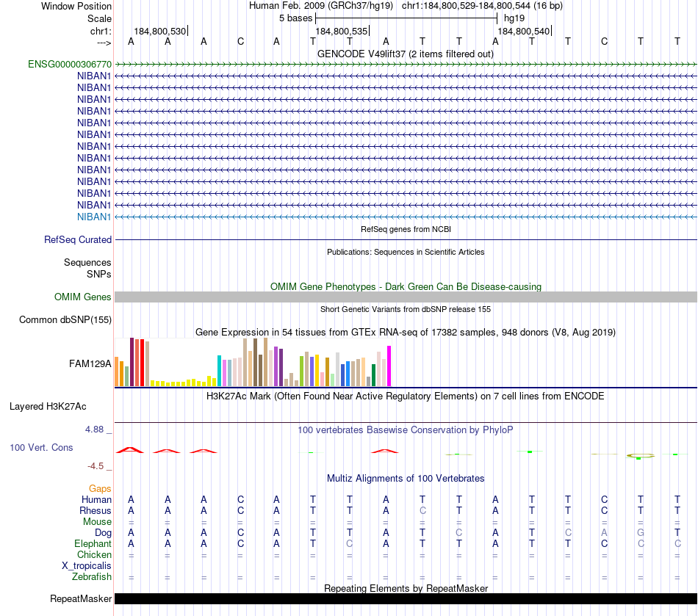The image size is (698, 616).
Task: Open the RefSeq Curated track label
Action: 77,240
